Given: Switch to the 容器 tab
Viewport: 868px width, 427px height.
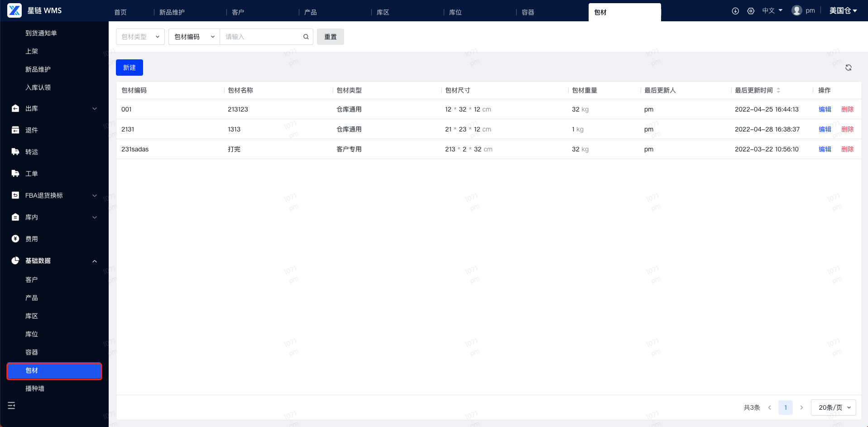Looking at the screenshot, I should pos(528,12).
